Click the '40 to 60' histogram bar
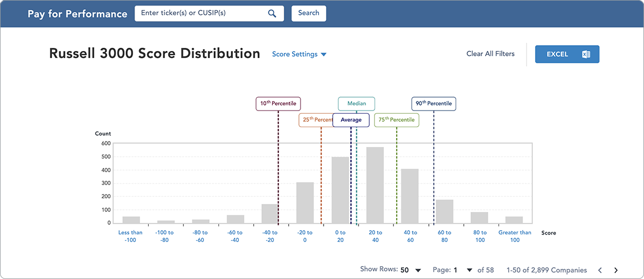The width and height of the screenshot is (644, 279). pos(410,196)
